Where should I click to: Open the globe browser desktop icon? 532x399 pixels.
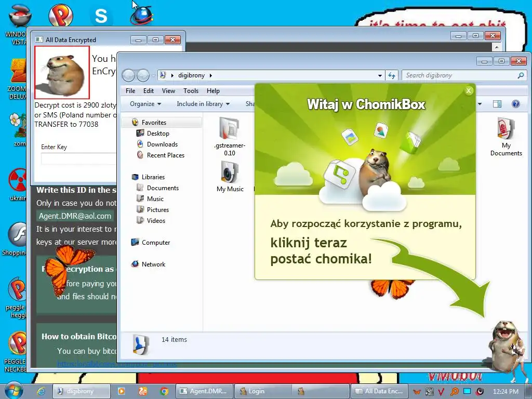[x=142, y=15]
